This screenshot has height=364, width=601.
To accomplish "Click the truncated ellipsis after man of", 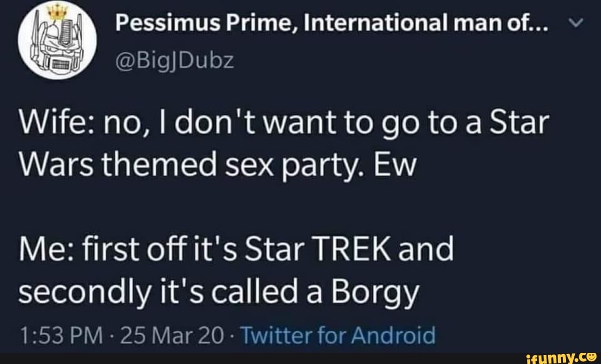I will 537,24.
